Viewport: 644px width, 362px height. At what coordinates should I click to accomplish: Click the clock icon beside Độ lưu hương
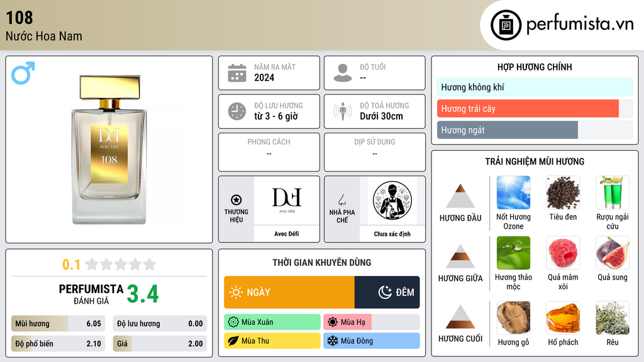(x=237, y=111)
